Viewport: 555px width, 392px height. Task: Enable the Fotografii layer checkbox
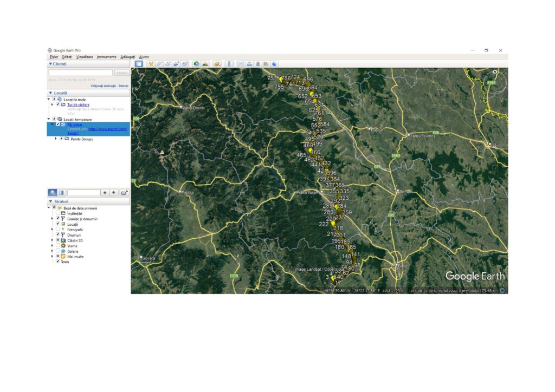coord(57,230)
